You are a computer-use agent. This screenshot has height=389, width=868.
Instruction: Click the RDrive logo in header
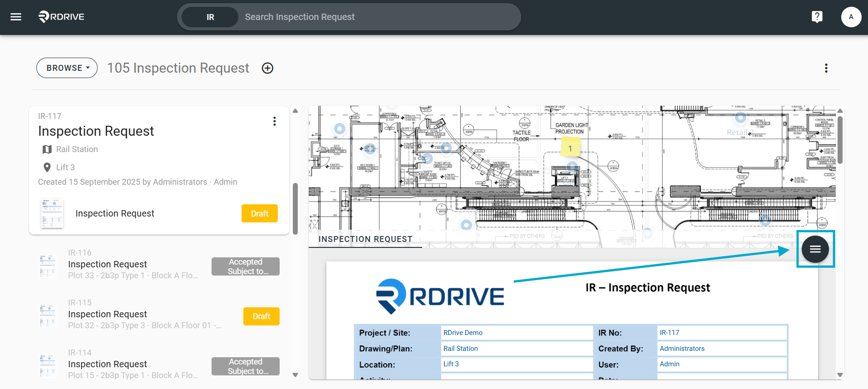tap(61, 17)
